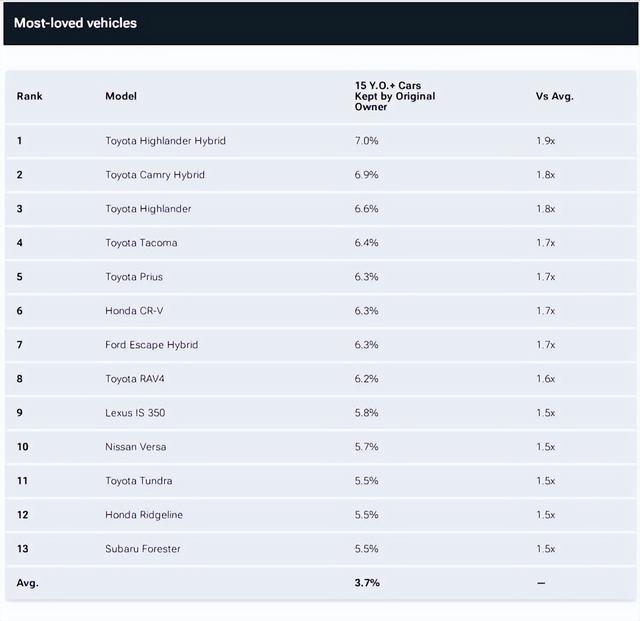Click the 7.0% value for Highlander Hybrid

coord(366,141)
